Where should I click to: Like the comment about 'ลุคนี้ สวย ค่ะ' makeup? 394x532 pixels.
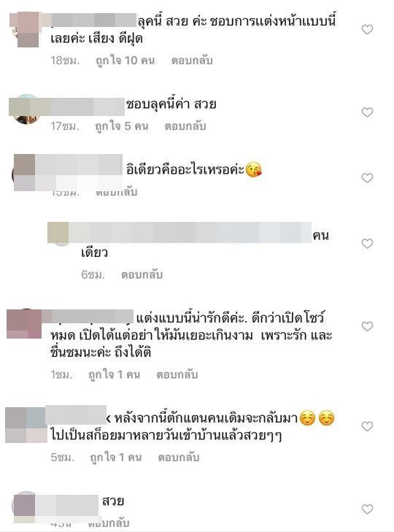(x=367, y=29)
